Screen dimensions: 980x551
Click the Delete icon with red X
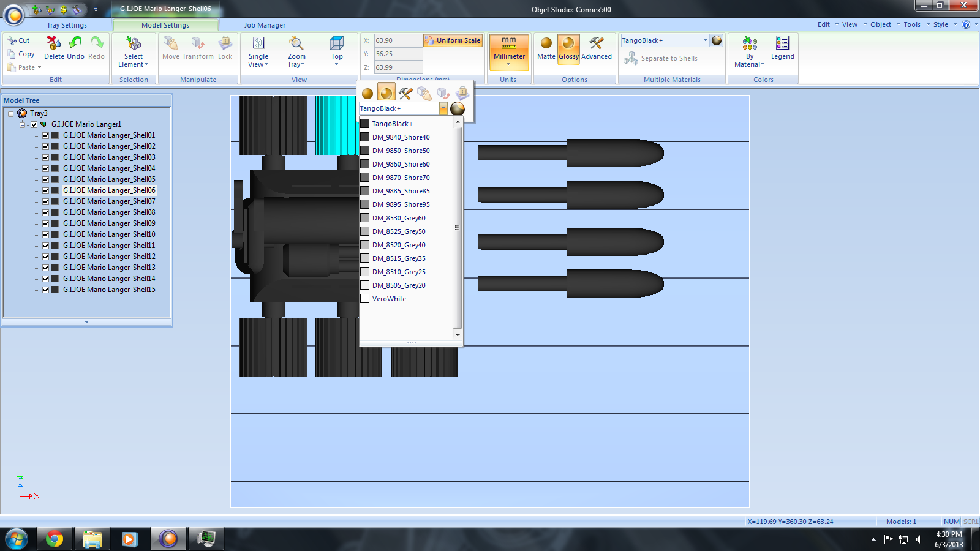pyautogui.click(x=54, y=43)
